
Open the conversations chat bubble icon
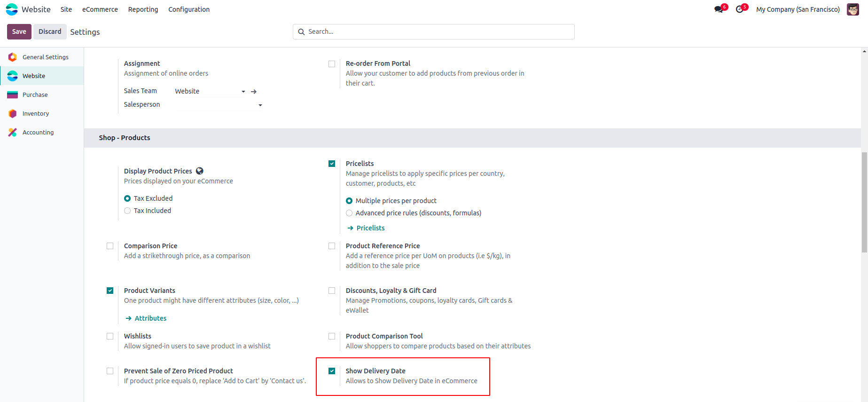click(719, 9)
